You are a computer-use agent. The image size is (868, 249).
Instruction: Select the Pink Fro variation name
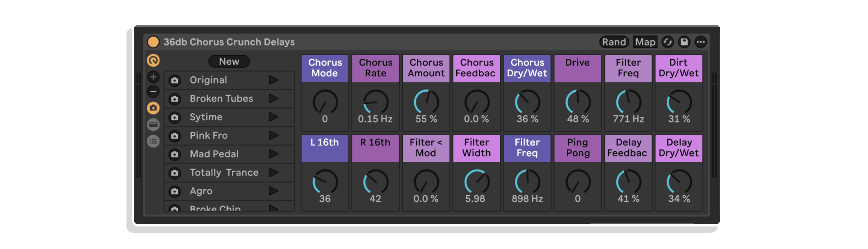pos(209,136)
